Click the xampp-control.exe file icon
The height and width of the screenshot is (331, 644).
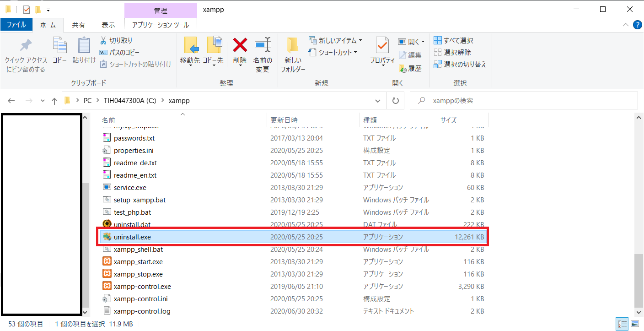coord(107,287)
